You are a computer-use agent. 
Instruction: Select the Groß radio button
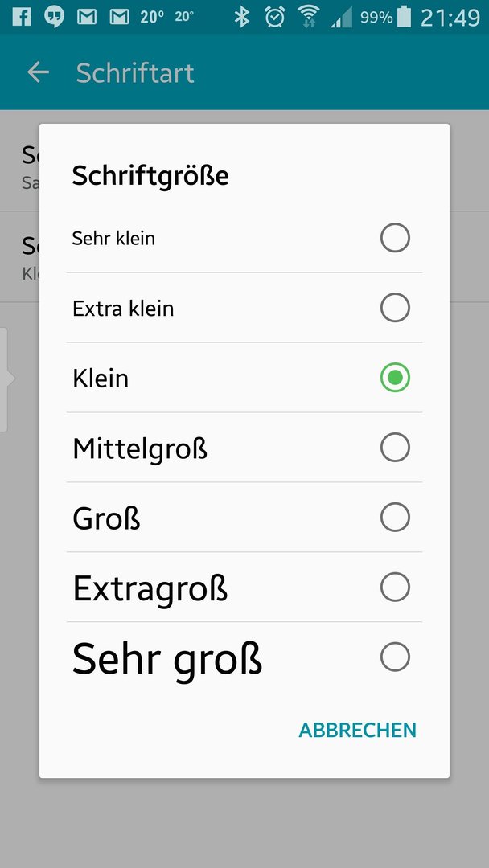(395, 517)
